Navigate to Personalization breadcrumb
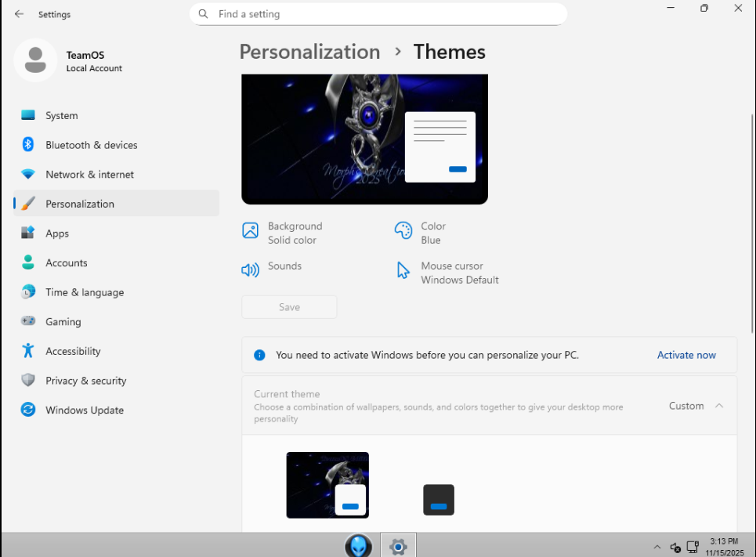Screen dimensions: 756x557 pos(309,52)
